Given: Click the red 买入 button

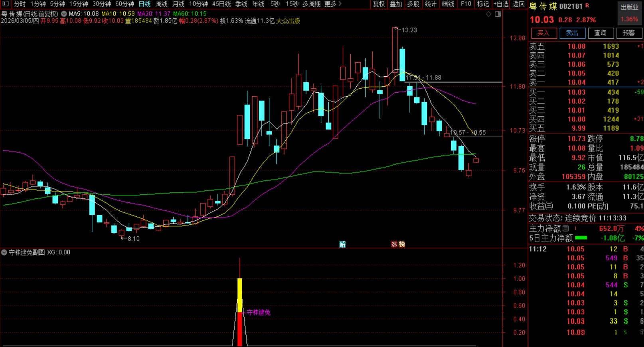Looking at the screenshot, I should point(543,33).
